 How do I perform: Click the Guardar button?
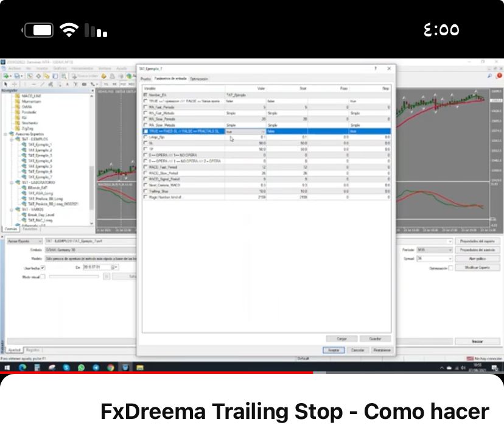coord(375,339)
